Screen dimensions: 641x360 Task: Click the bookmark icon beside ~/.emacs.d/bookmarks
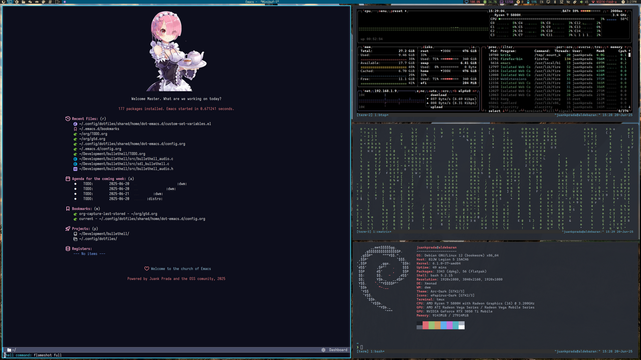click(x=75, y=129)
